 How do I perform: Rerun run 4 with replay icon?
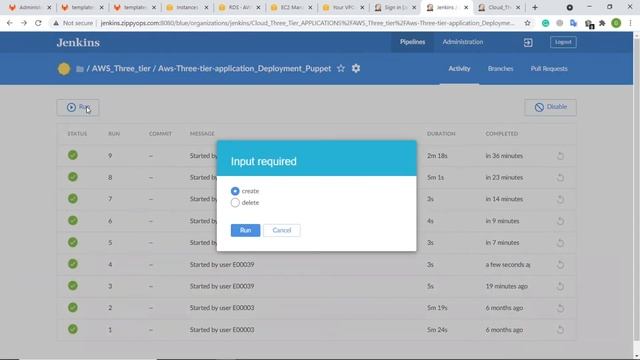(560, 264)
